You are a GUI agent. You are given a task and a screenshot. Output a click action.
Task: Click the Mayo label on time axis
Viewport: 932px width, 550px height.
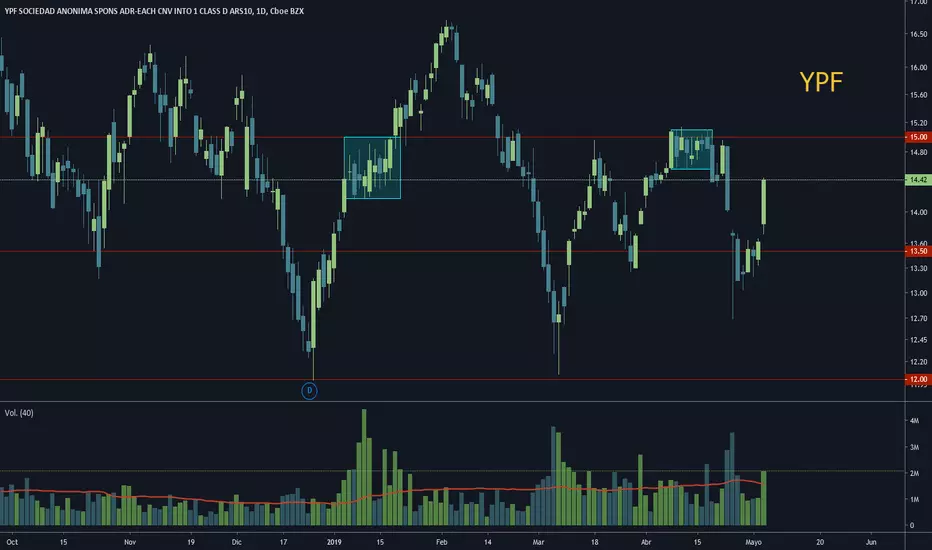(x=753, y=542)
